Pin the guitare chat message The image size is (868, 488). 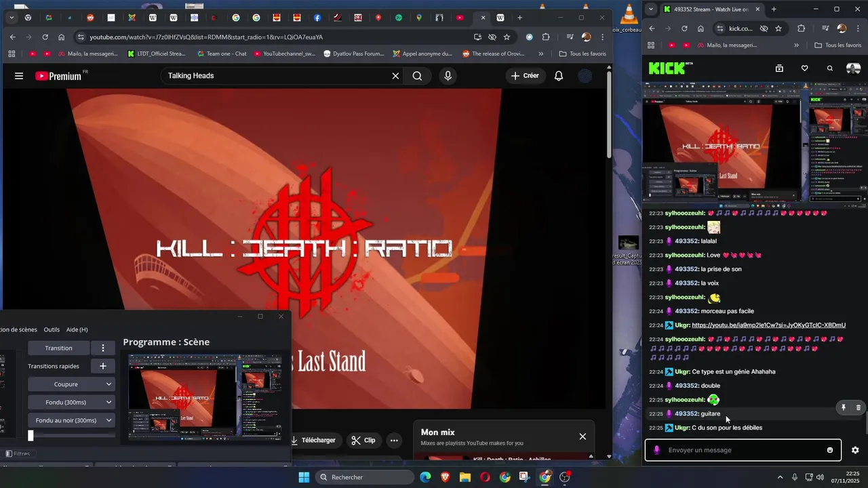tap(844, 407)
